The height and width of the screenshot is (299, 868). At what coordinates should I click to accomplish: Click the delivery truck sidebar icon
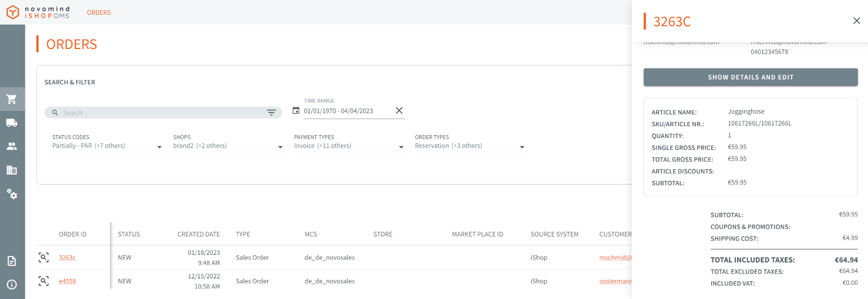12,123
